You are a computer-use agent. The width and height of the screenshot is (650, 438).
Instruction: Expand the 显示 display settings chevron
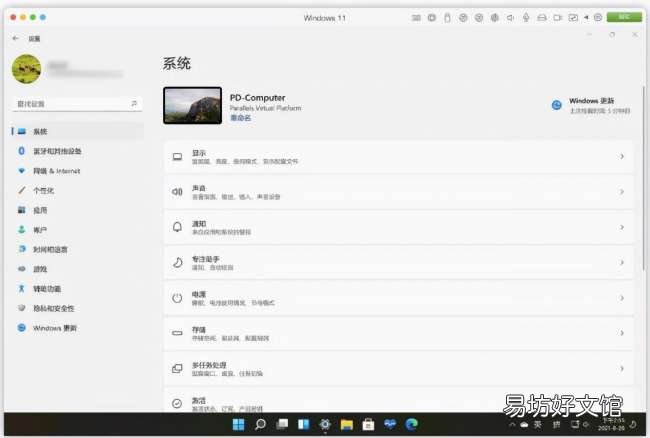(622, 157)
